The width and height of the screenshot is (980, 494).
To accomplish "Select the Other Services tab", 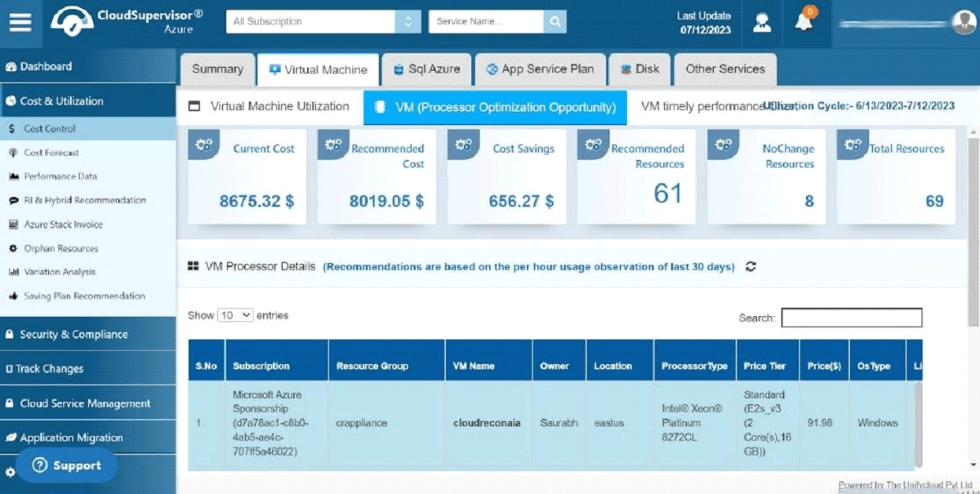I will click(x=725, y=69).
